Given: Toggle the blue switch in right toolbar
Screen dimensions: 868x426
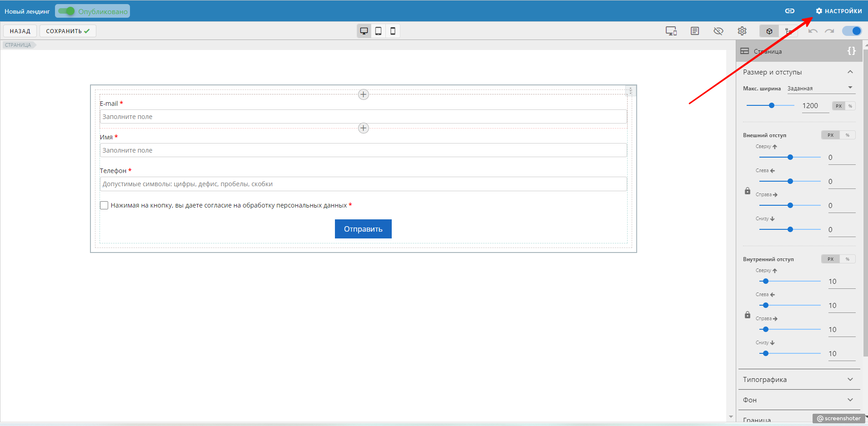Looking at the screenshot, I should coord(852,31).
